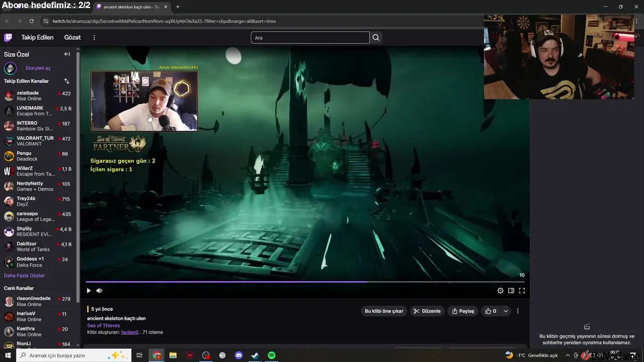Go back in browser history
This screenshot has width=644, height=362.
tap(7, 21)
